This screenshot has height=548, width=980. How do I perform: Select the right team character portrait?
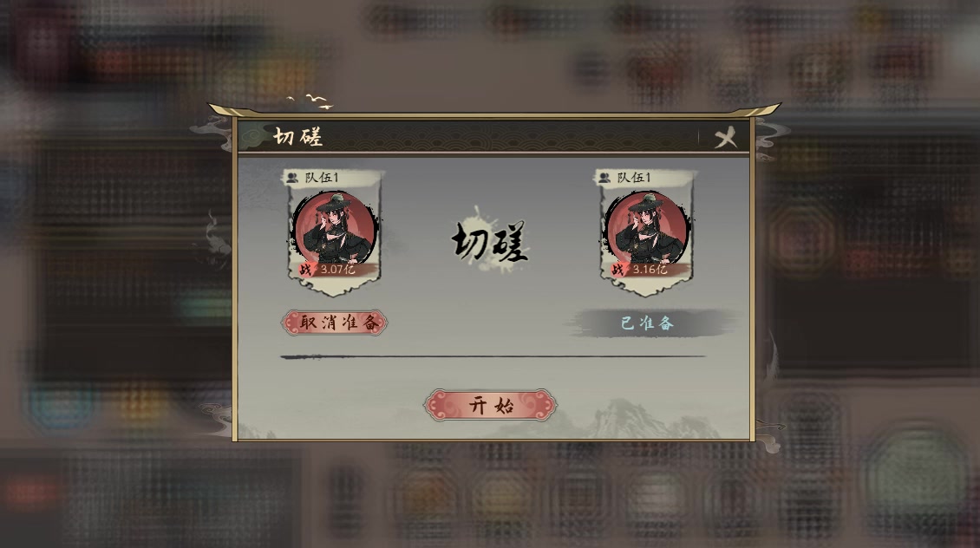click(648, 229)
